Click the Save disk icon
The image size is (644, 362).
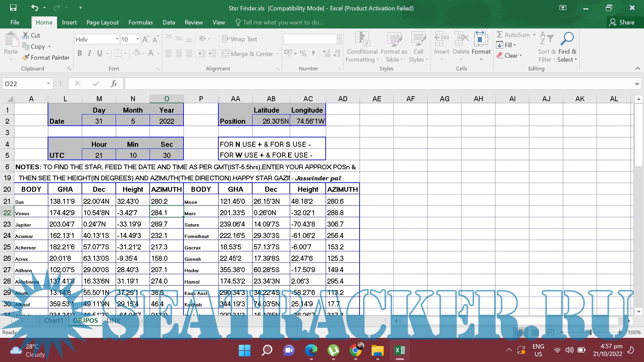click(13, 8)
